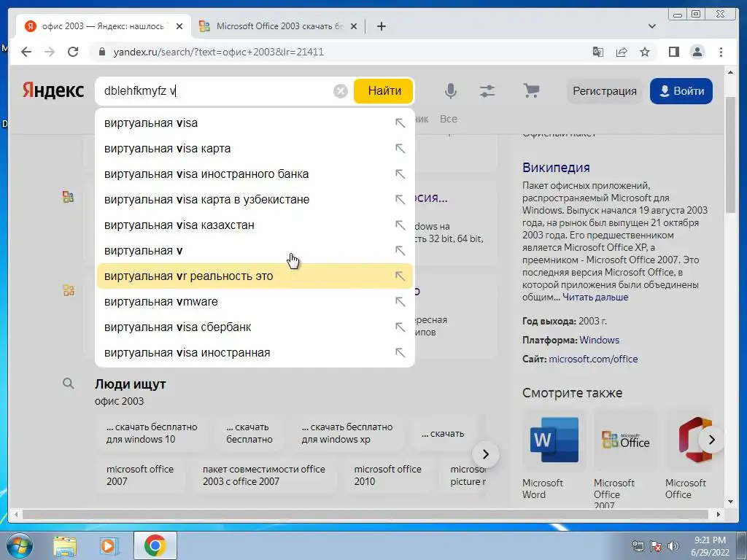Click the horizontal page scrollbar
The width and height of the screenshot is (747, 560).
367,514
